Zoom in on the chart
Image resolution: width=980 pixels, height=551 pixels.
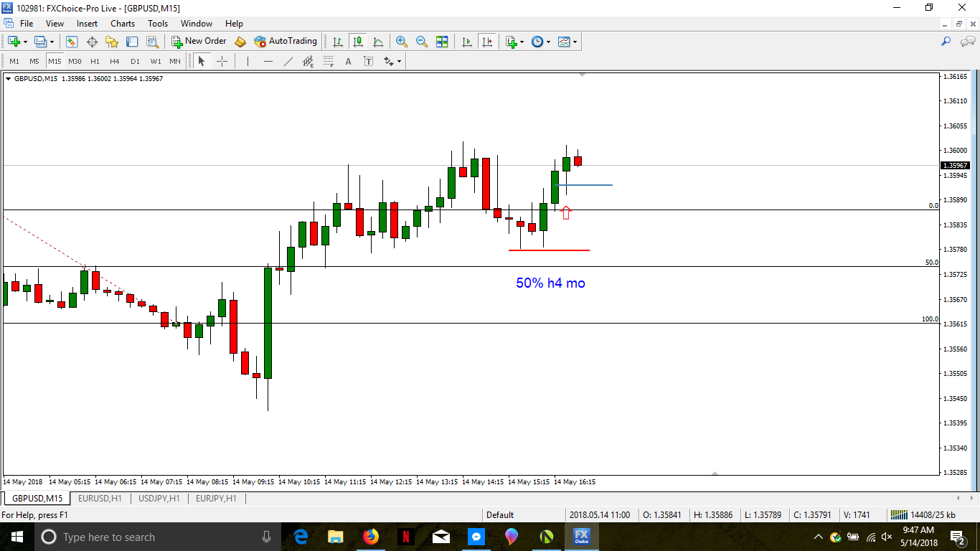[402, 42]
